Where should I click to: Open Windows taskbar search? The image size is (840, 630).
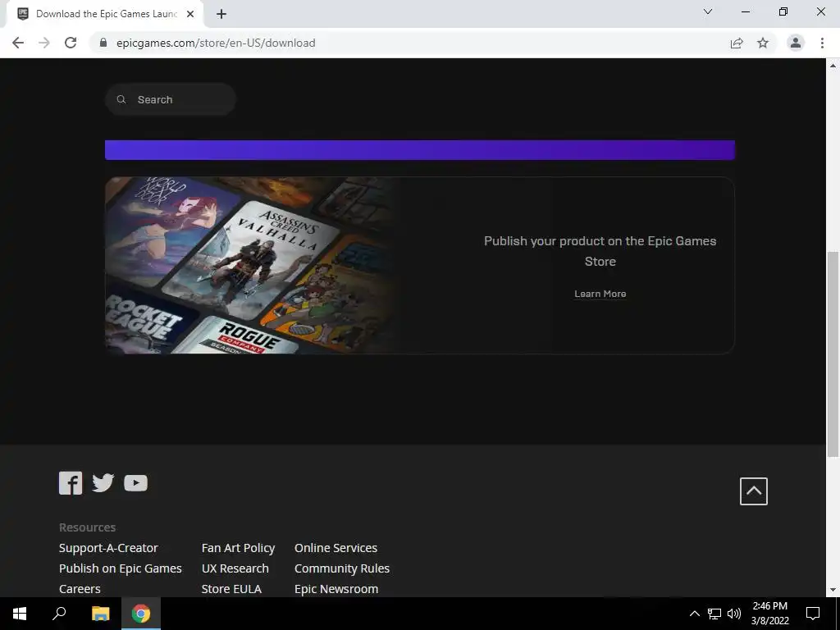point(59,614)
